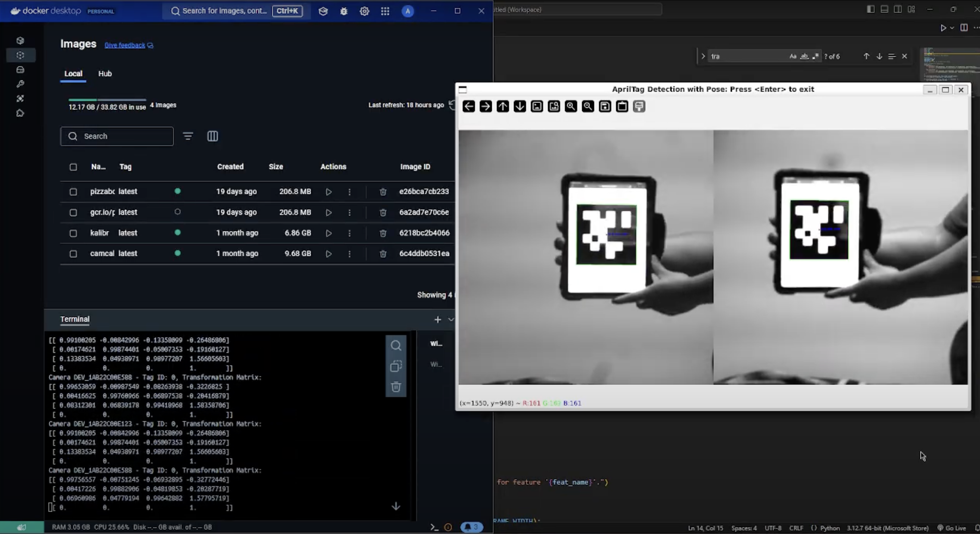This screenshot has width=980, height=534.
Task: Check the pizzabc image row checkbox
Action: (73, 192)
